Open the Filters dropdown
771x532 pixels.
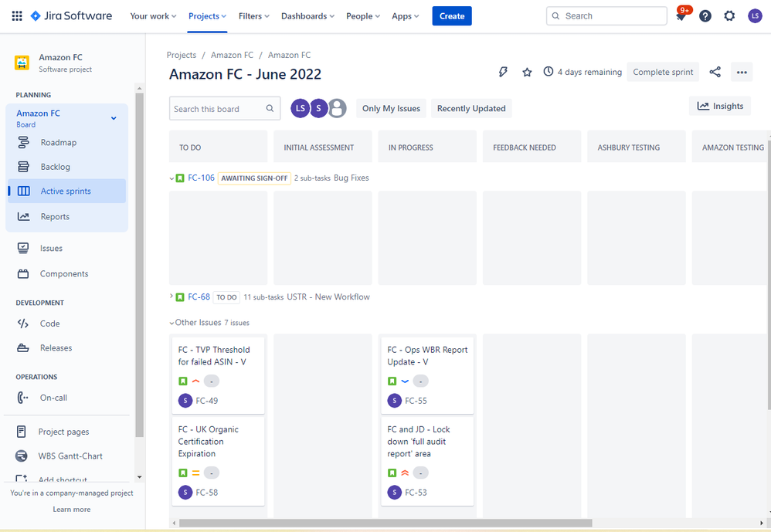253,16
